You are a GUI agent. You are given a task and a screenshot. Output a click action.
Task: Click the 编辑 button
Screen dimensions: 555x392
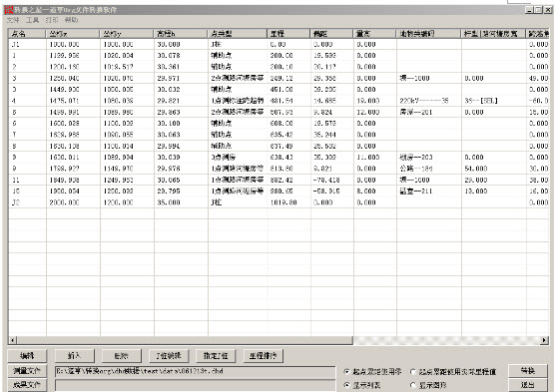click(x=27, y=356)
